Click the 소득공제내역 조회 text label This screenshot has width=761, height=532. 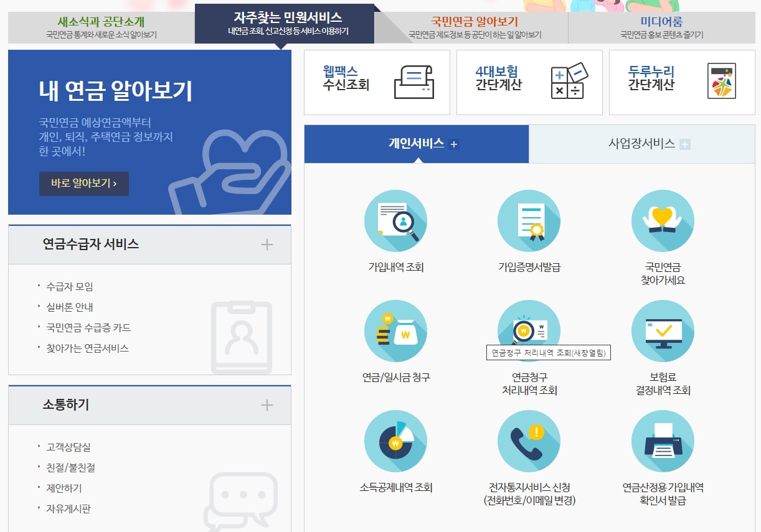[396, 488]
